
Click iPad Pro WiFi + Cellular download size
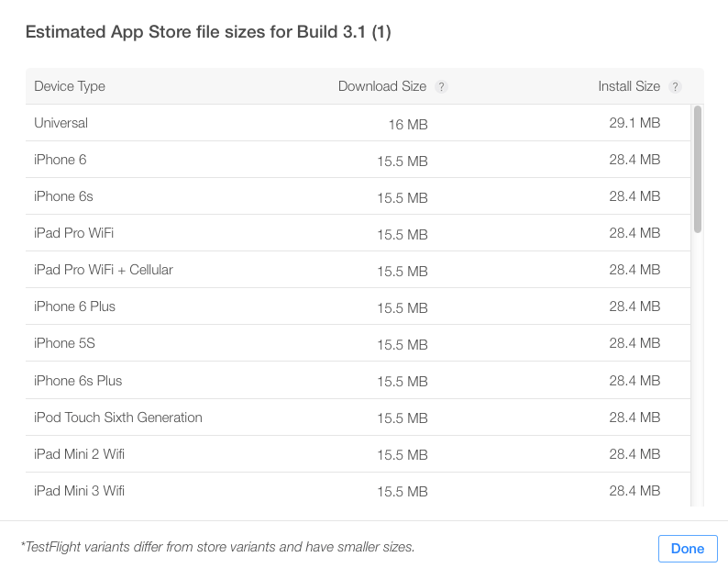[x=403, y=272]
